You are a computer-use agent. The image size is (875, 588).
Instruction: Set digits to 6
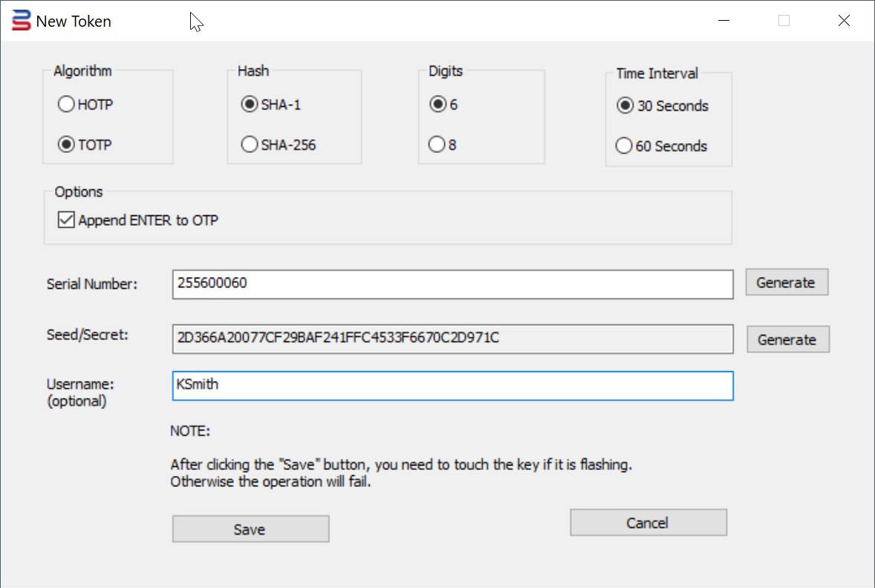(437, 105)
